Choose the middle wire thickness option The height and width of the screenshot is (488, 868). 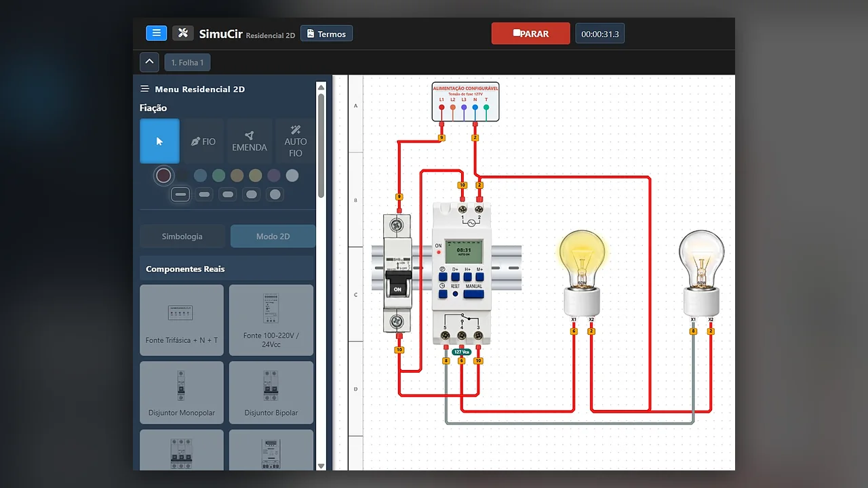pyautogui.click(x=229, y=195)
